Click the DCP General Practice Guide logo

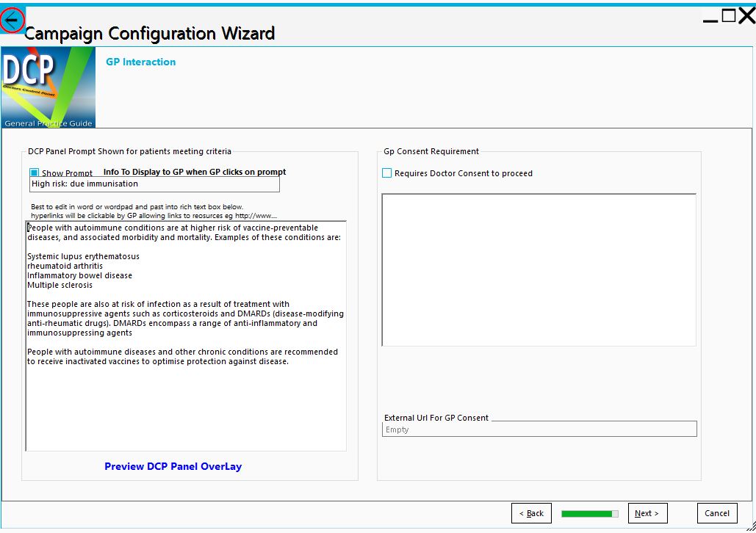pyautogui.click(x=48, y=88)
